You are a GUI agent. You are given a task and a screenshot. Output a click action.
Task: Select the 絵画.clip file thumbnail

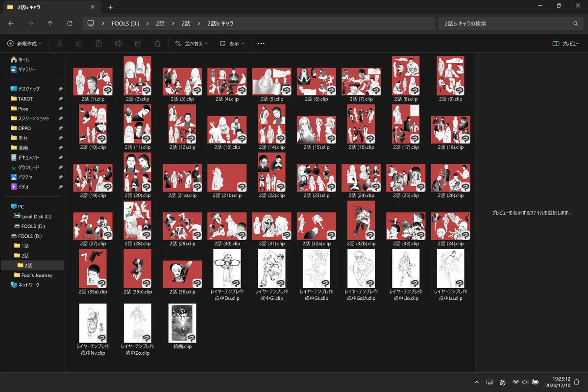click(182, 323)
